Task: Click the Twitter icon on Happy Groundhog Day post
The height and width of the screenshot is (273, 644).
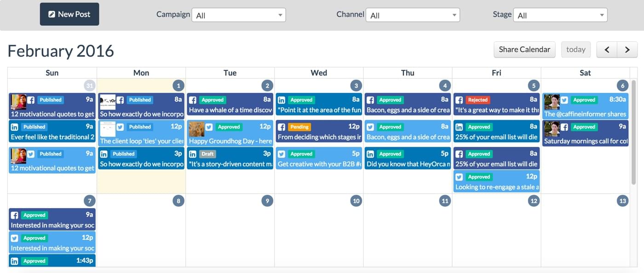Action: pyautogui.click(x=209, y=127)
